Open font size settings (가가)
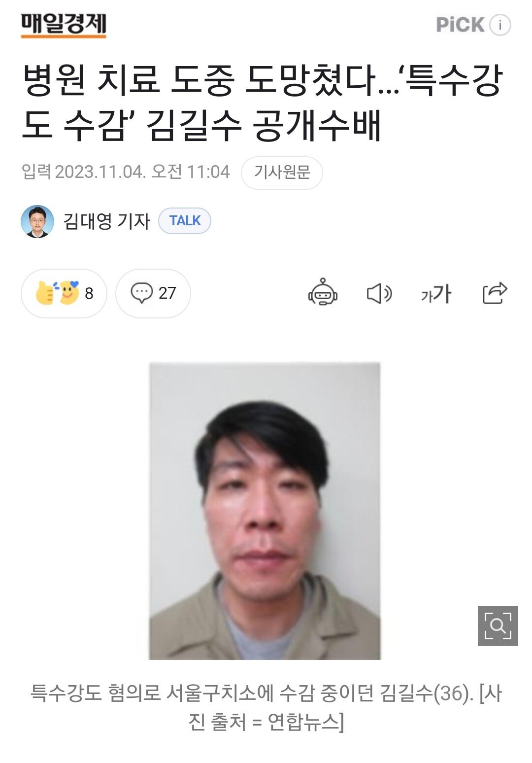 point(436,293)
